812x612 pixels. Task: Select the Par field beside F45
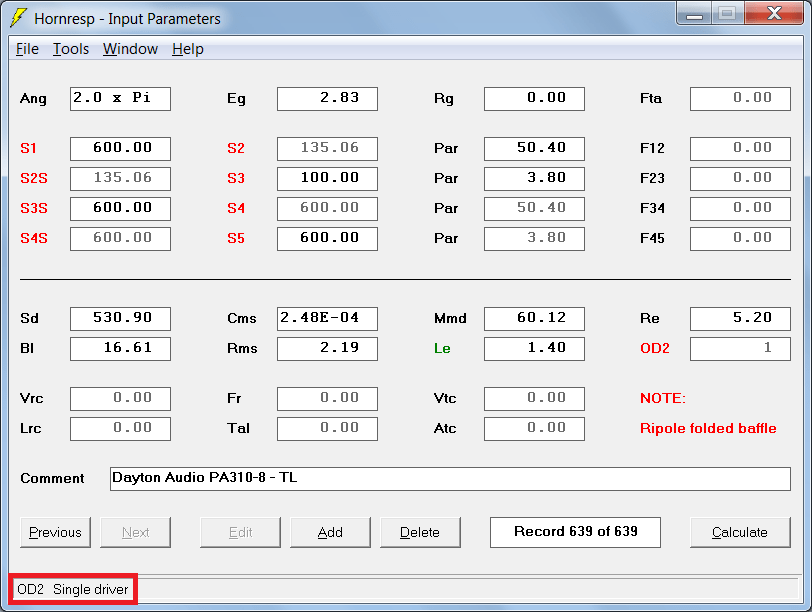tap(534, 239)
